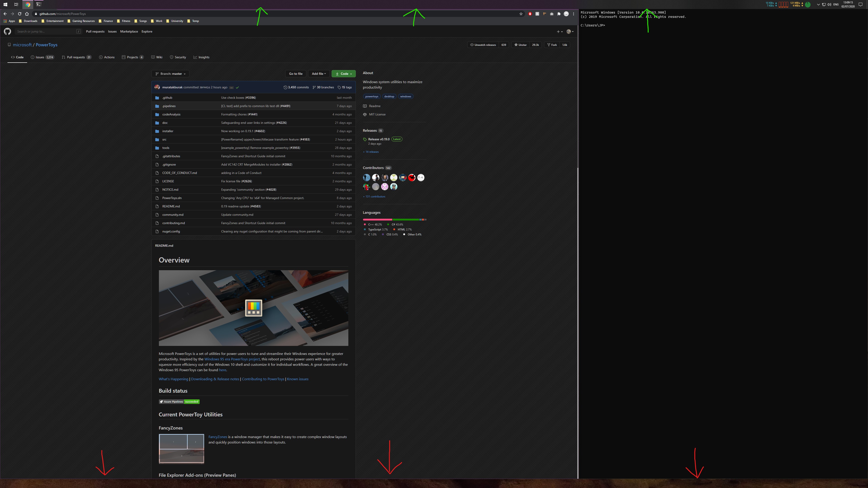This screenshot has width=868, height=488.
Task: Open Explore in GitHub header
Action: point(147,31)
